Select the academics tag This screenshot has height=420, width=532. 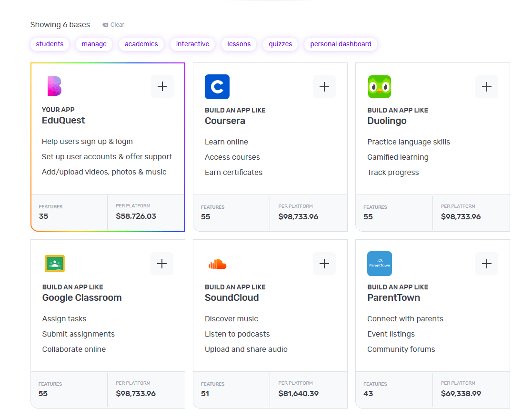[x=141, y=44]
